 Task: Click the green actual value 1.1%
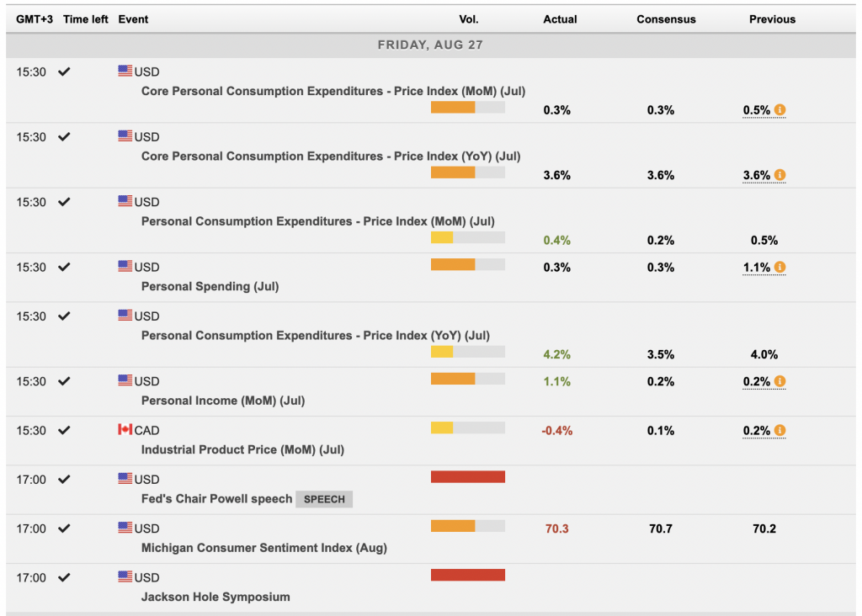pyautogui.click(x=557, y=381)
